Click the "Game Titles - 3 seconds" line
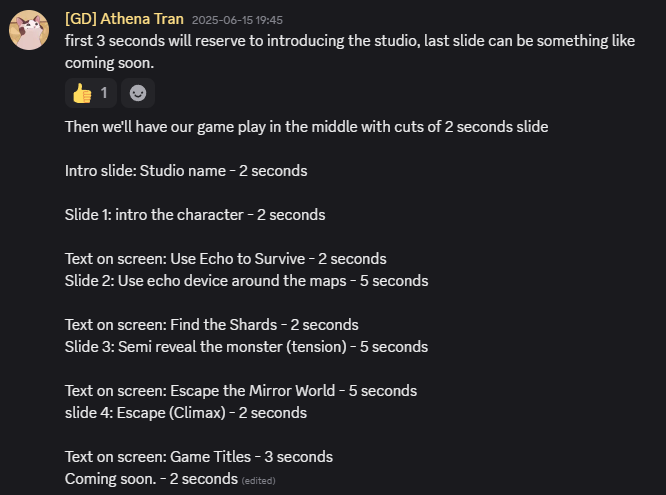Screen dimensions: 666x495 point(199,456)
